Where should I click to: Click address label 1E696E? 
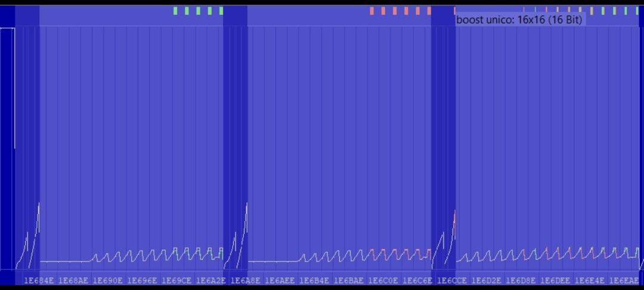tap(142, 280)
